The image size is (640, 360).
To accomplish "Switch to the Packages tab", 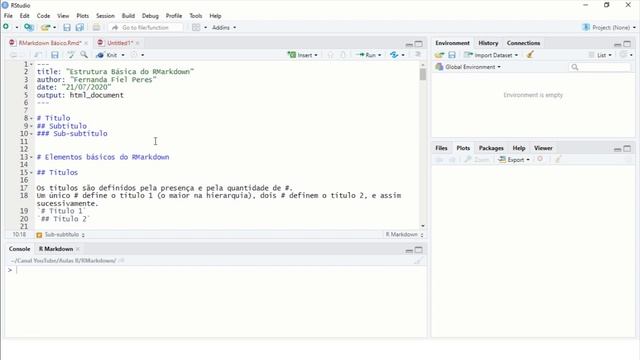I will click(491, 148).
